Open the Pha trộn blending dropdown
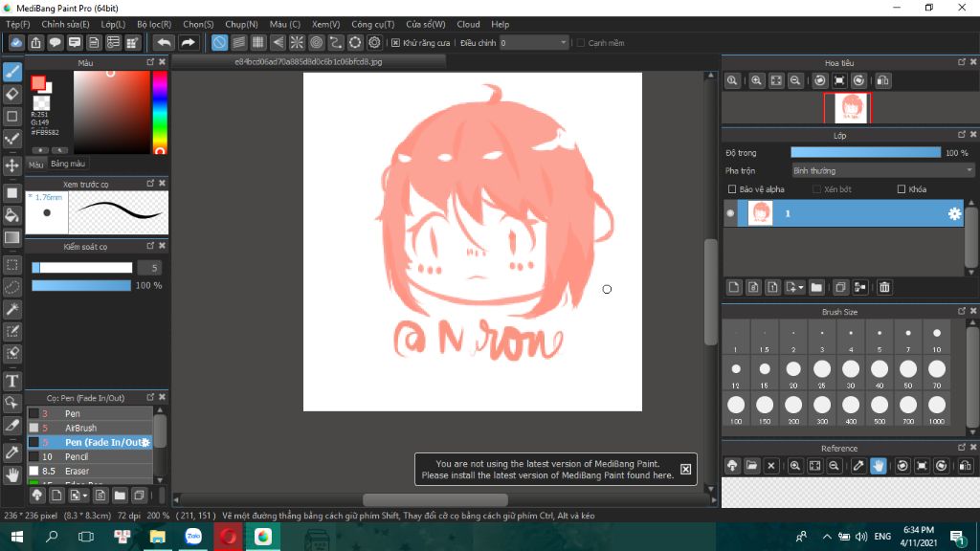Viewport: 980px width, 551px height. click(882, 170)
